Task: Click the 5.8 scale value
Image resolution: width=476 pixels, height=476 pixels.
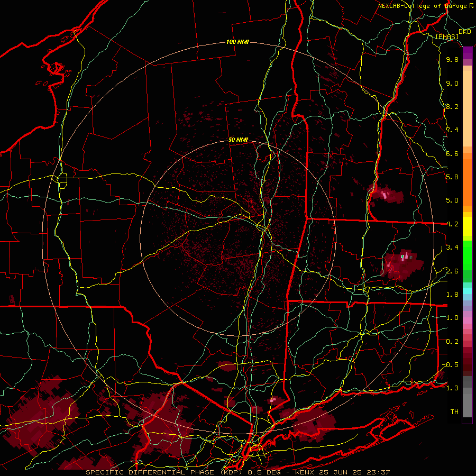Action: coord(452,177)
